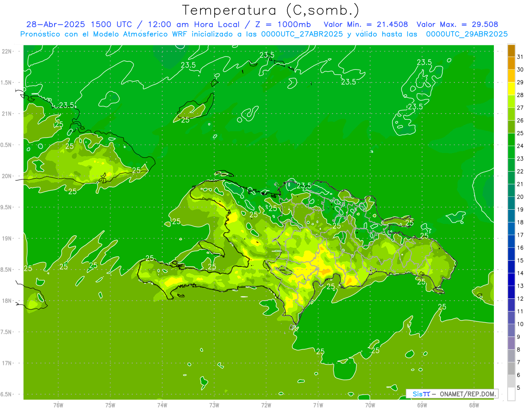Pick the mauve swatch between 8 and 9

(511, 344)
